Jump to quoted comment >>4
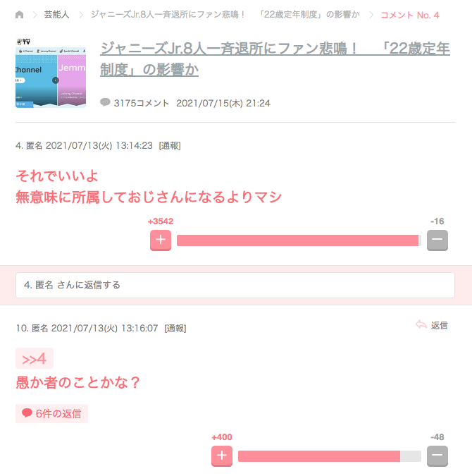Viewport: 472px width, 476px height. (35, 359)
